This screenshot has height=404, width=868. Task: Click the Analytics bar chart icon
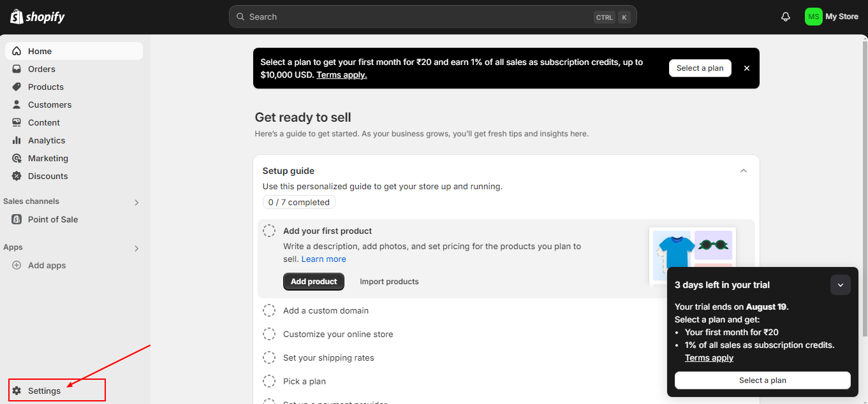(x=17, y=140)
